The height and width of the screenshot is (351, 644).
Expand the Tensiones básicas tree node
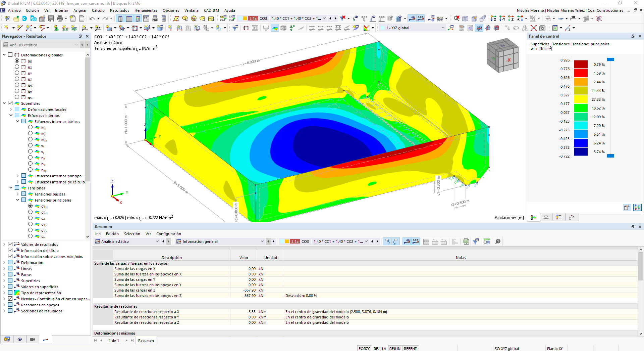tap(18, 194)
